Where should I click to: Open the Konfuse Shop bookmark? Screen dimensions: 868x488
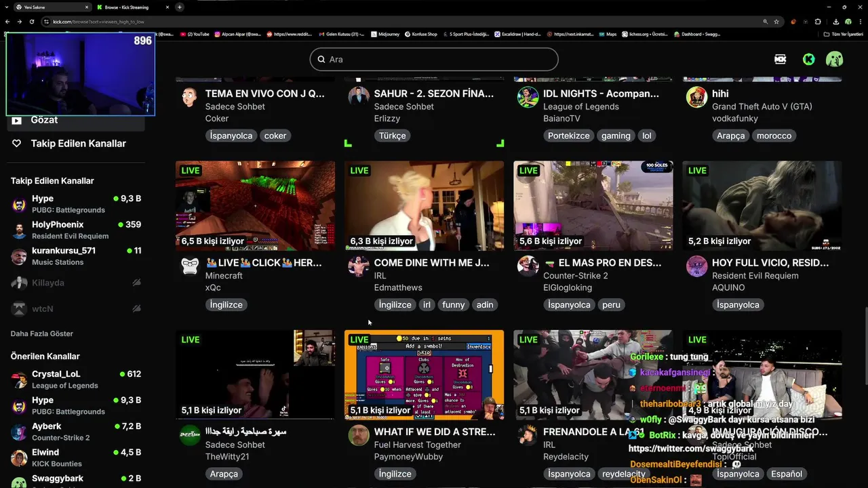[421, 34]
